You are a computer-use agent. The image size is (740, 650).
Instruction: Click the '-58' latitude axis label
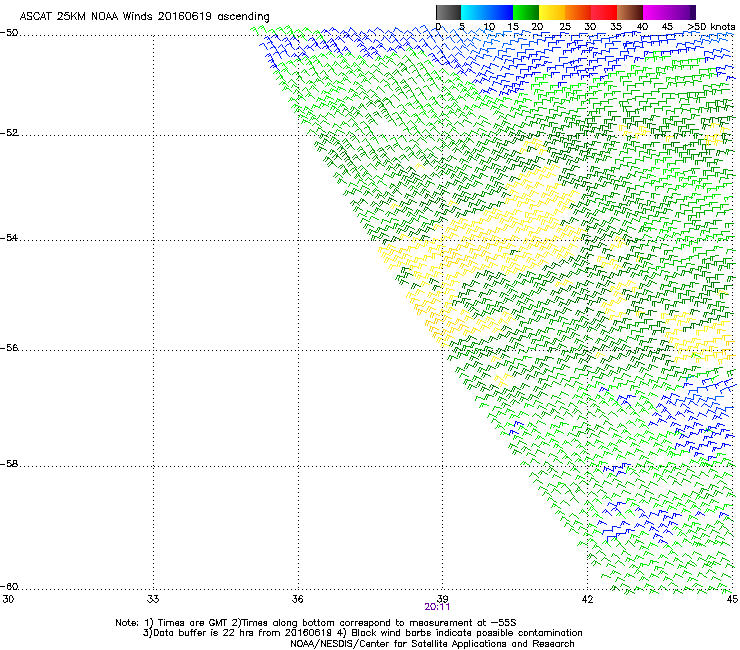(x=9, y=464)
